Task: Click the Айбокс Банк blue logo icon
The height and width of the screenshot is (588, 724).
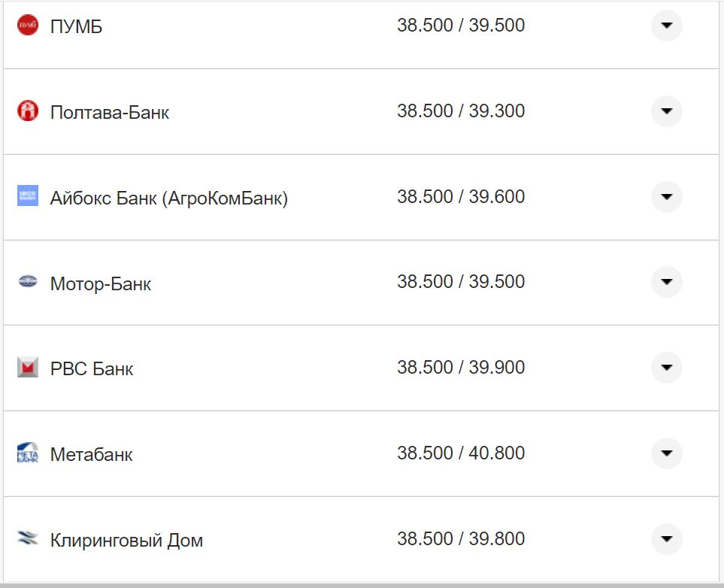Action: [x=28, y=196]
